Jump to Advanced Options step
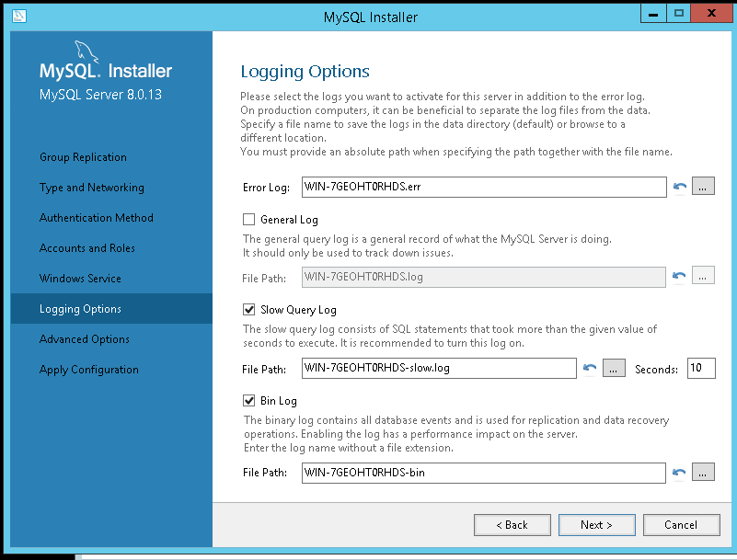Screen dimensions: 737x560 tap(84, 339)
